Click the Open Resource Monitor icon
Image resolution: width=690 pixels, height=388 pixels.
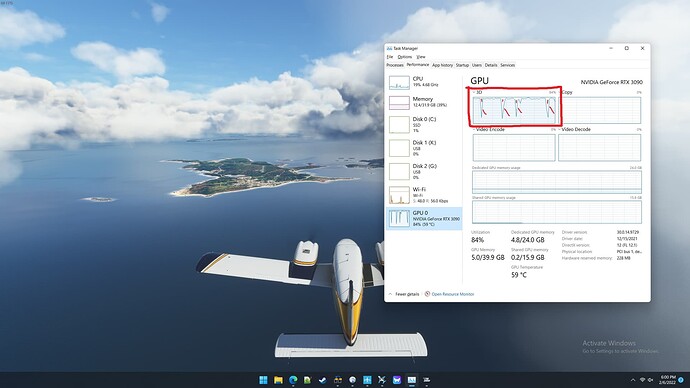click(427, 294)
